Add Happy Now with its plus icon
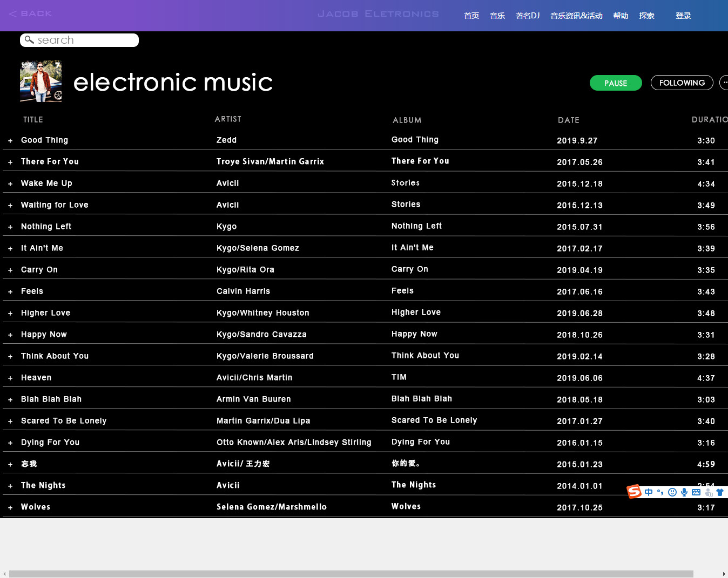 point(10,335)
